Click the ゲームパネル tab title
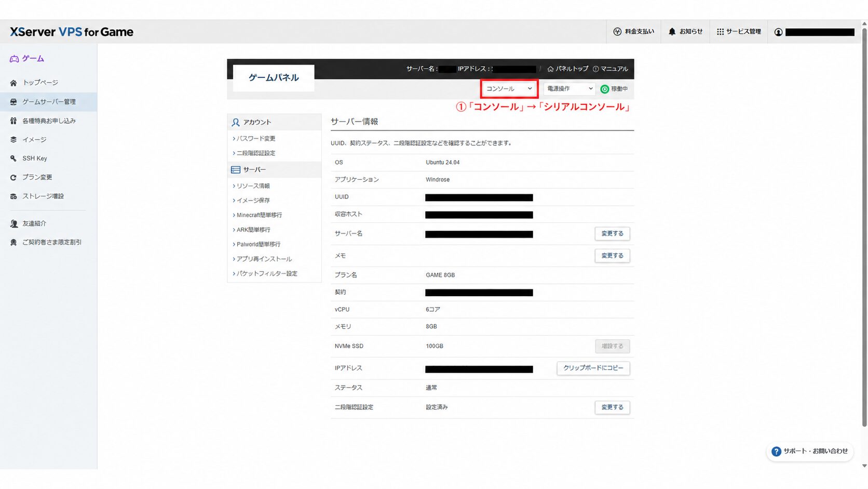868x489 pixels. point(274,78)
